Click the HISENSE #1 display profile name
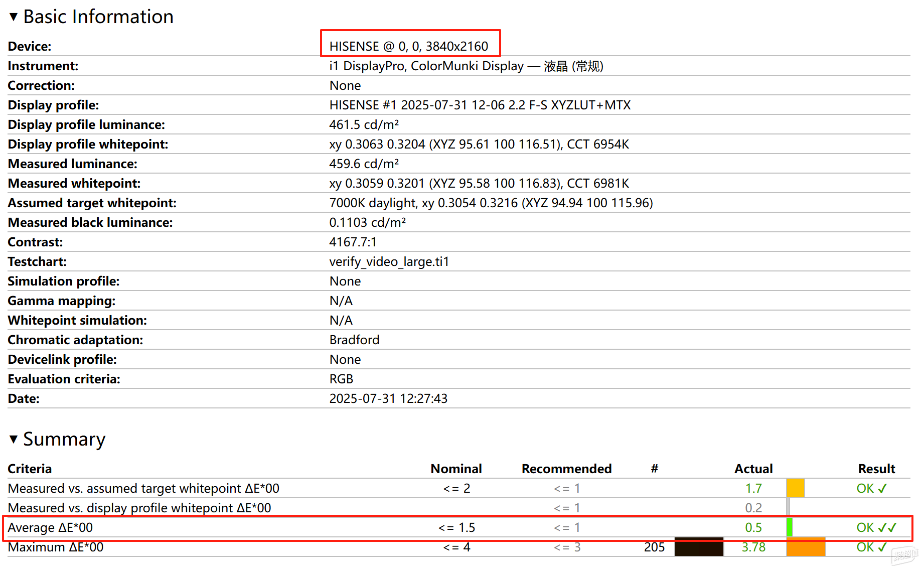Screen dimensions: 924x571 coord(480,105)
